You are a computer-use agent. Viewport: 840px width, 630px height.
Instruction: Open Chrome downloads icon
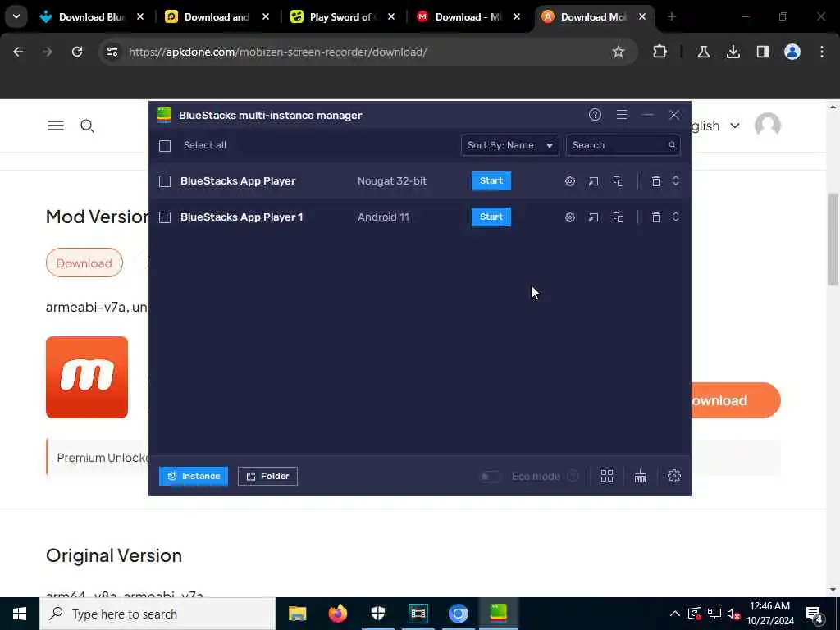click(x=733, y=52)
